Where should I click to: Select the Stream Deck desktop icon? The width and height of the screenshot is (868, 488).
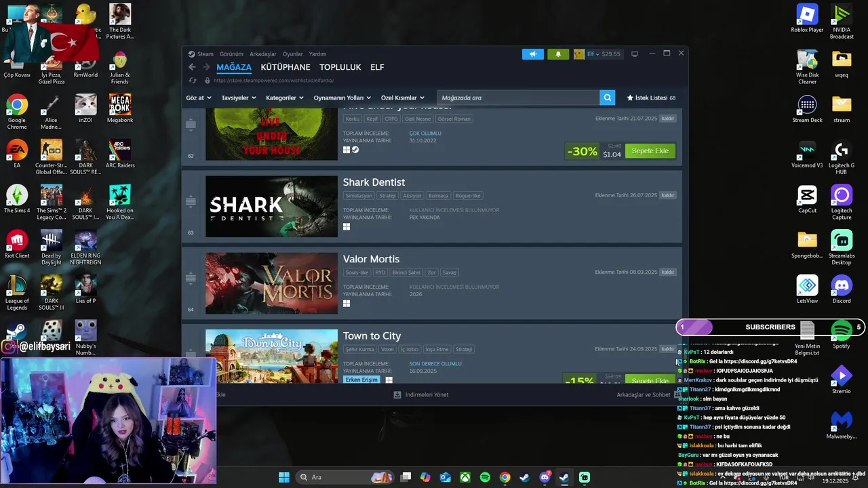point(807,109)
